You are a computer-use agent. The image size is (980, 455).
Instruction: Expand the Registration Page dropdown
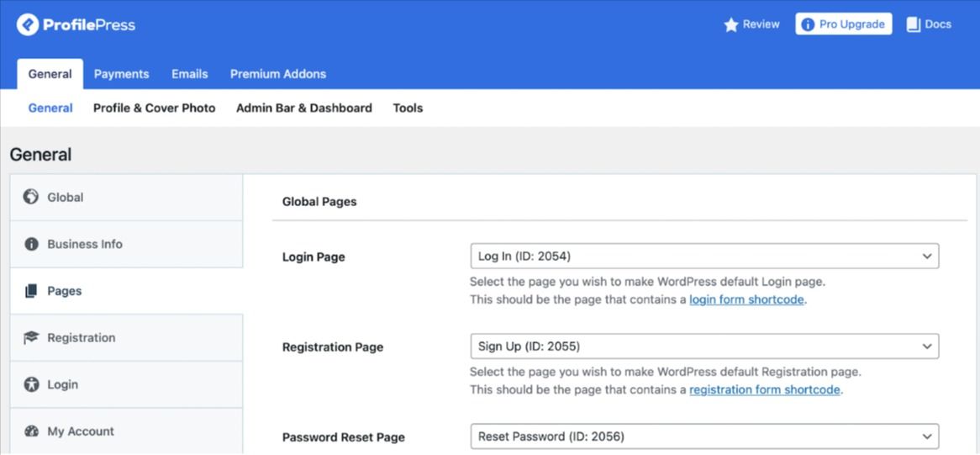point(703,347)
